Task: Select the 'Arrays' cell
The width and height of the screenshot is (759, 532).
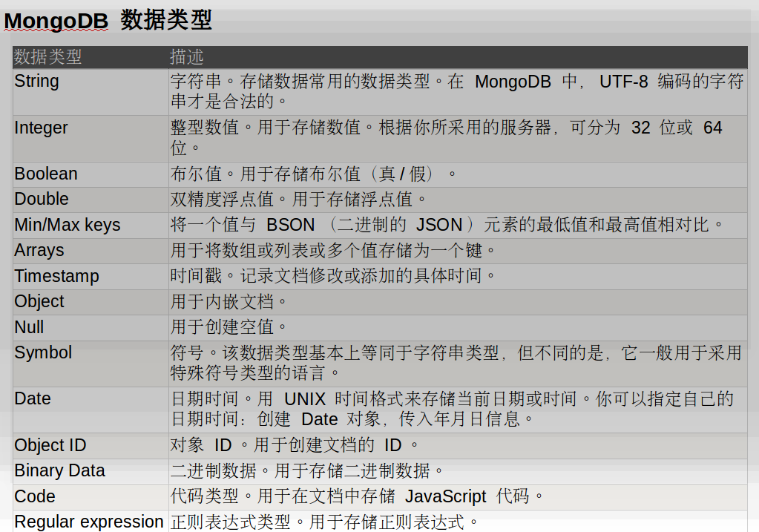Action: [91, 251]
